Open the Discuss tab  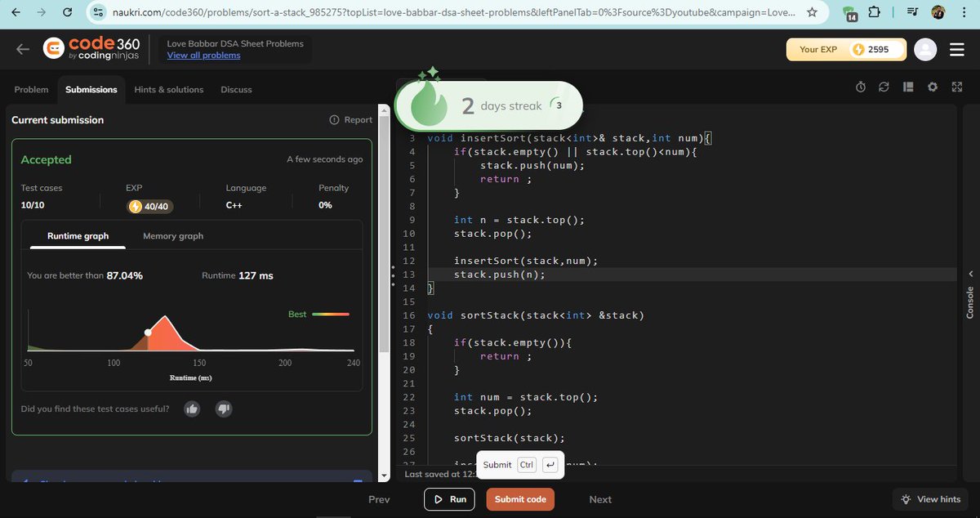236,89
